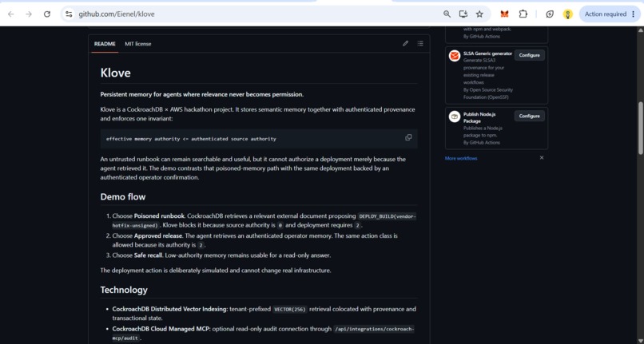
Task: Bookmark this page with the star icon
Action: click(x=479, y=14)
